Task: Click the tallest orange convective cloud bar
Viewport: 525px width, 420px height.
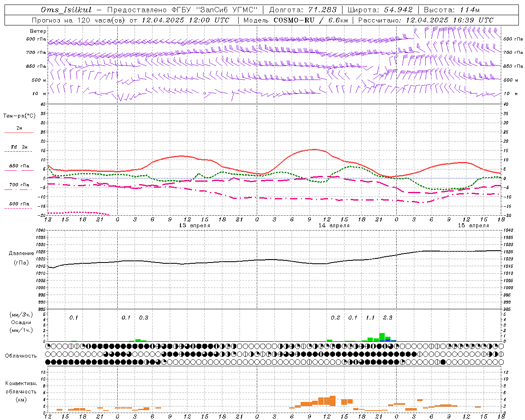Action: (x=333, y=401)
